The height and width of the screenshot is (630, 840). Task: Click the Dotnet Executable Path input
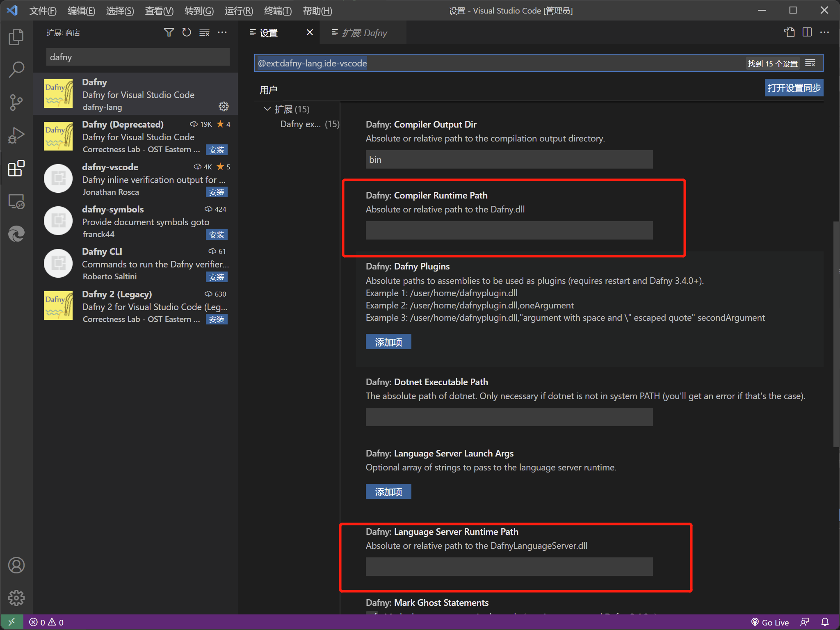(509, 417)
